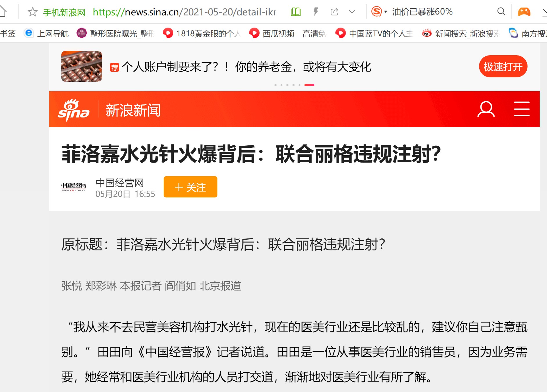Follow 中国经营网 with 关注 button
547x392 pixels.
pos(190,187)
